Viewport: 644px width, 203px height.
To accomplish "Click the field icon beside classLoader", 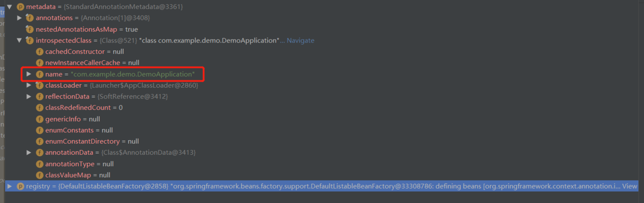I will tap(39, 85).
